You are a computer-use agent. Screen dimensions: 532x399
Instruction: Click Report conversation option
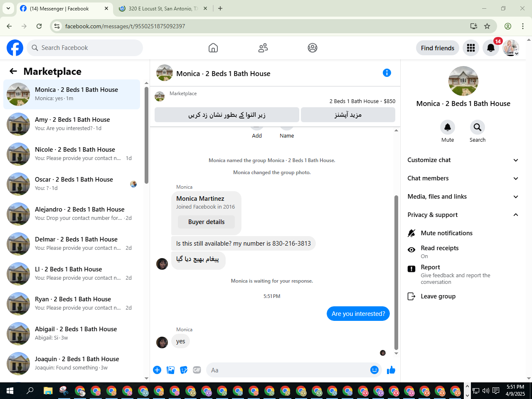click(463, 274)
